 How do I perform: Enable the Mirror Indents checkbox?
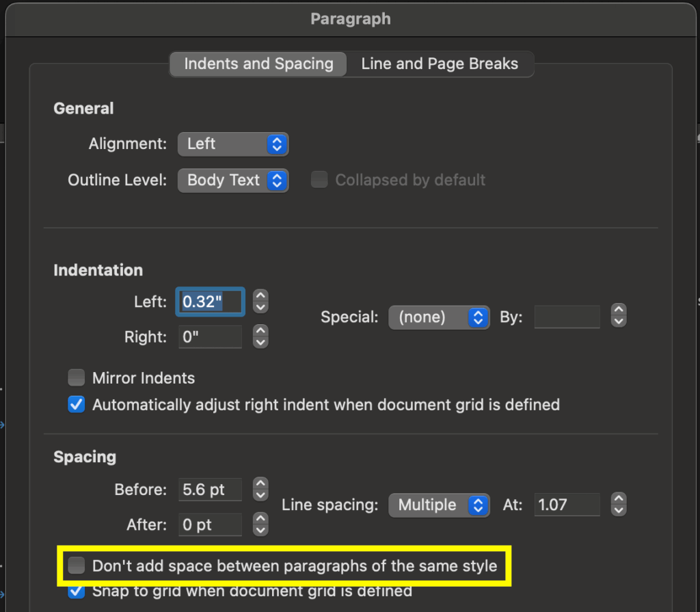[77, 377]
